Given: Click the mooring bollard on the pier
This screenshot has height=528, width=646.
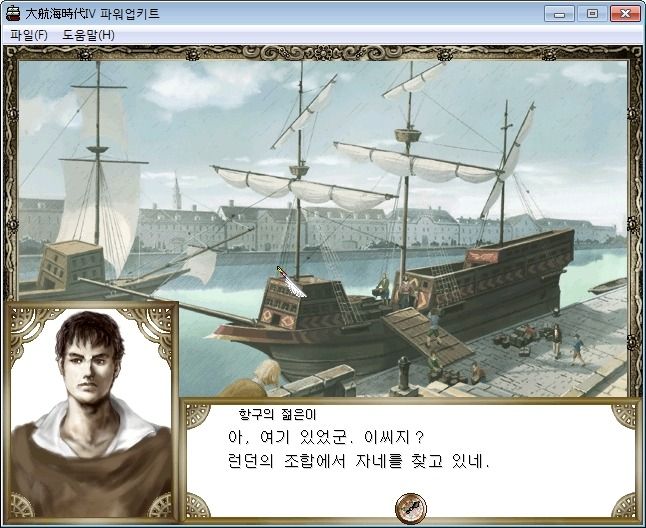Looking at the screenshot, I should click(403, 374).
